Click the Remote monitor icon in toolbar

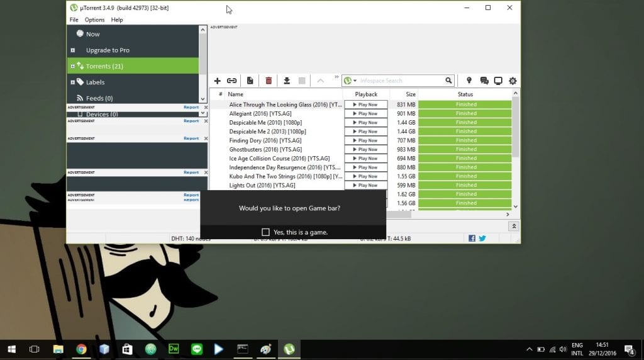(x=498, y=81)
